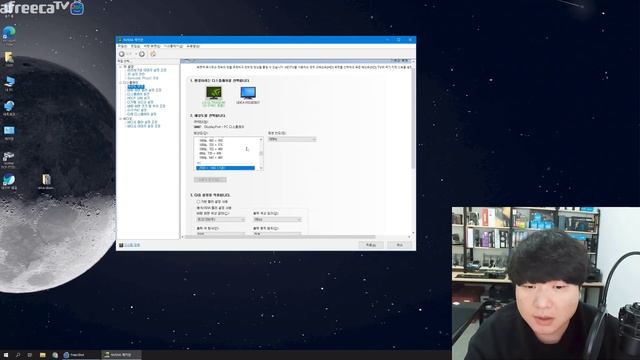Open the archive folder icon on the moon
Viewport: 640px width, 360px height.
pyautogui.click(x=46, y=182)
